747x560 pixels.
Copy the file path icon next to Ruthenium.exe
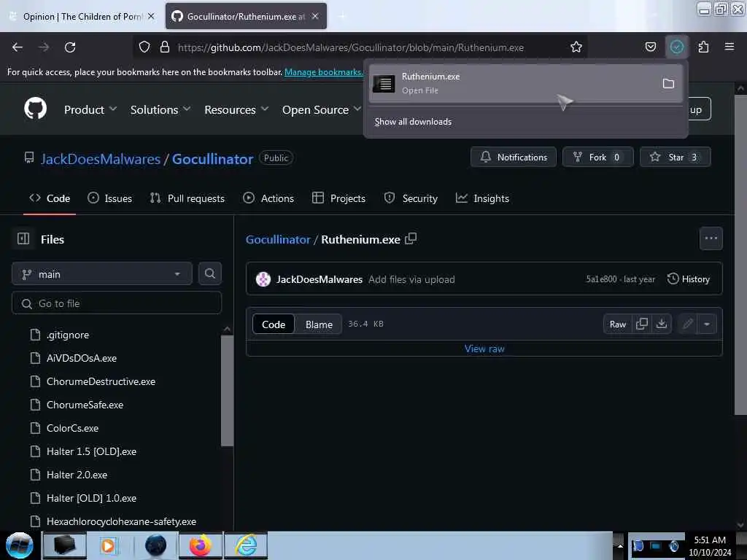(x=411, y=239)
